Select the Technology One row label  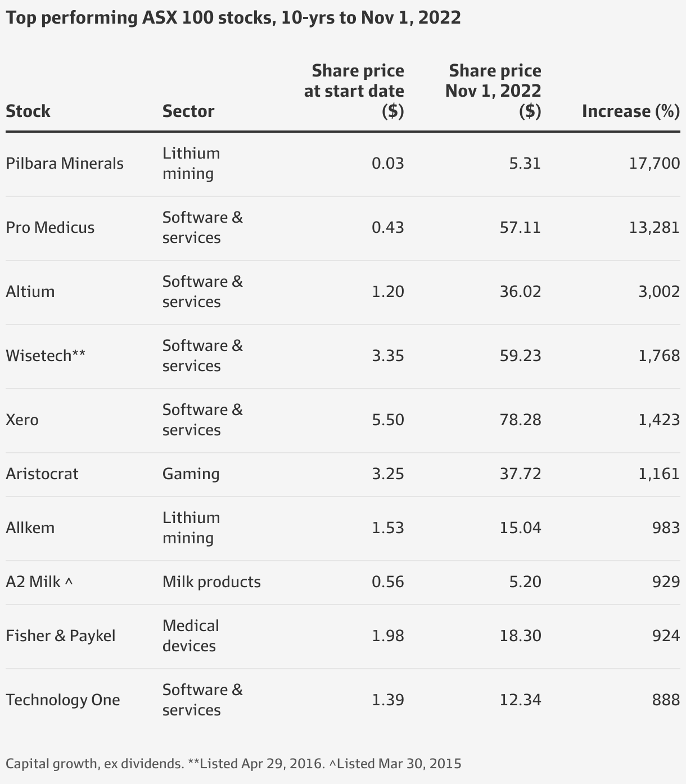[x=63, y=700]
